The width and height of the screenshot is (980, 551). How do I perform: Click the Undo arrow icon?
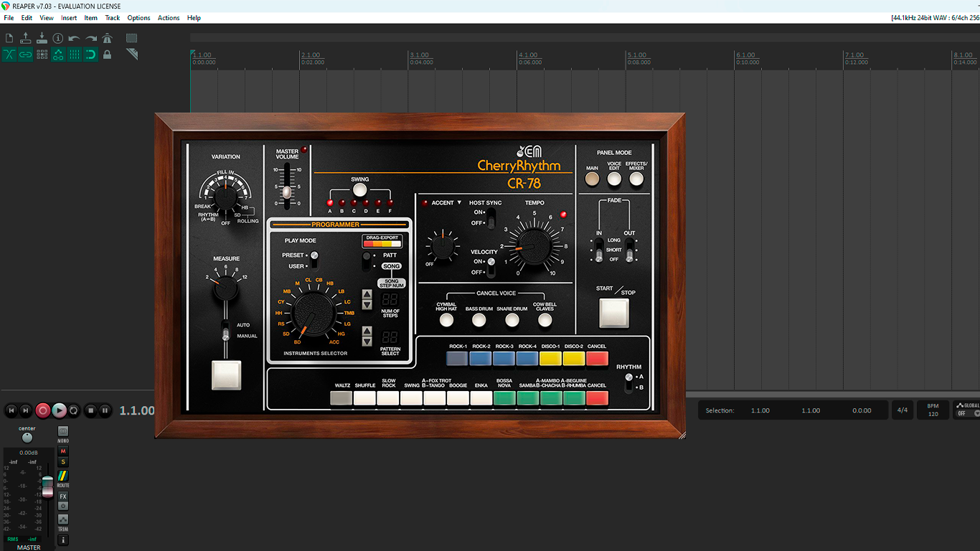(x=75, y=38)
